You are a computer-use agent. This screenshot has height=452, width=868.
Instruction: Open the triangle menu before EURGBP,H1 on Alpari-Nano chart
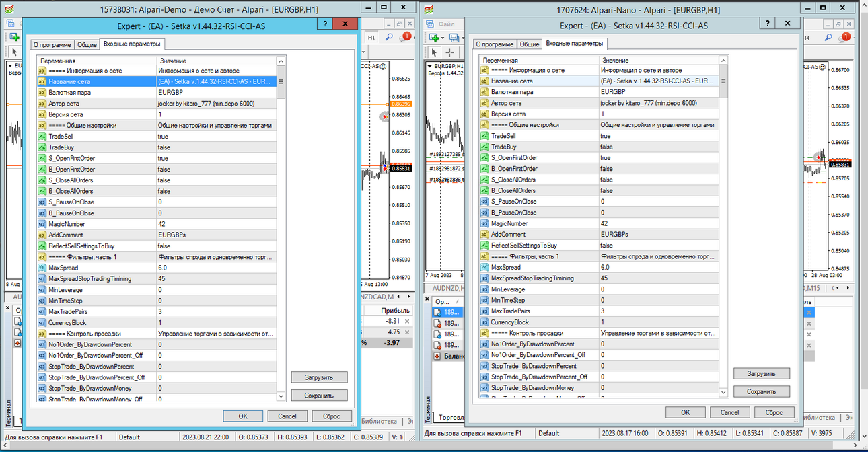[x=429, y=66]
